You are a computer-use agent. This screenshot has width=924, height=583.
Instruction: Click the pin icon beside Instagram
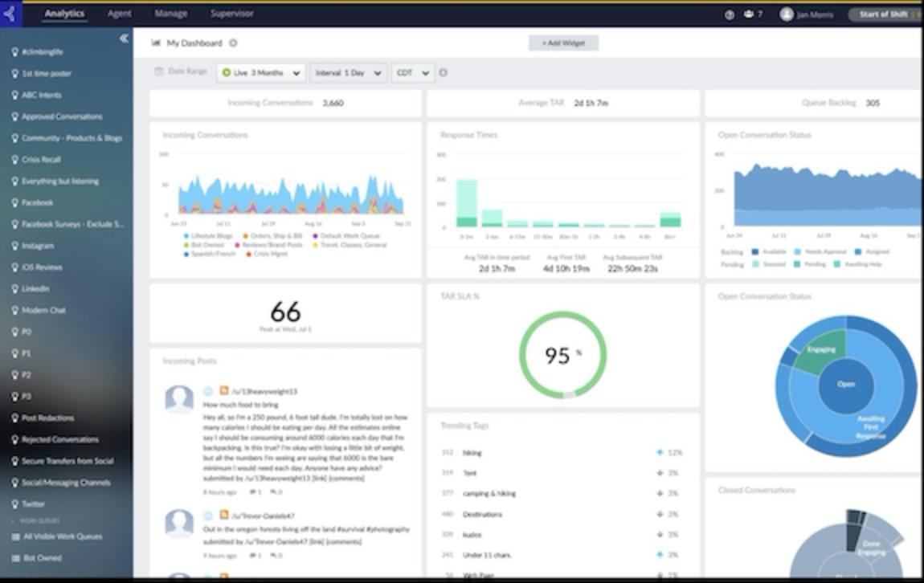[14, 246]
